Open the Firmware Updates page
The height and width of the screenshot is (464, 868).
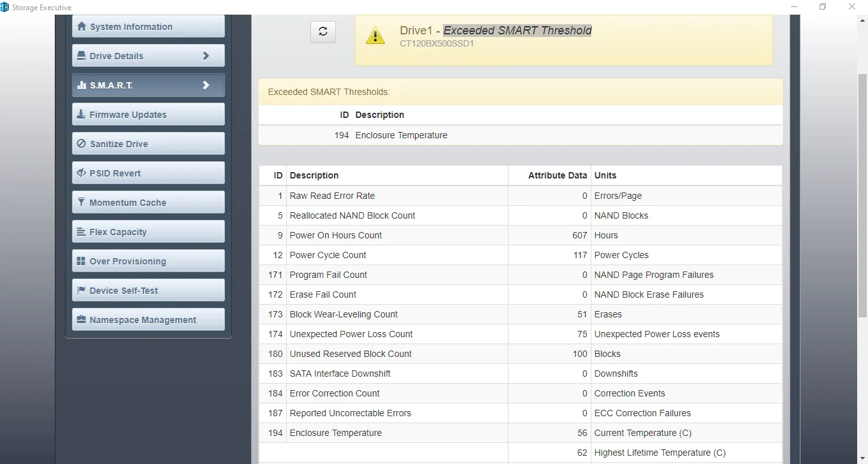coord(148,115)
